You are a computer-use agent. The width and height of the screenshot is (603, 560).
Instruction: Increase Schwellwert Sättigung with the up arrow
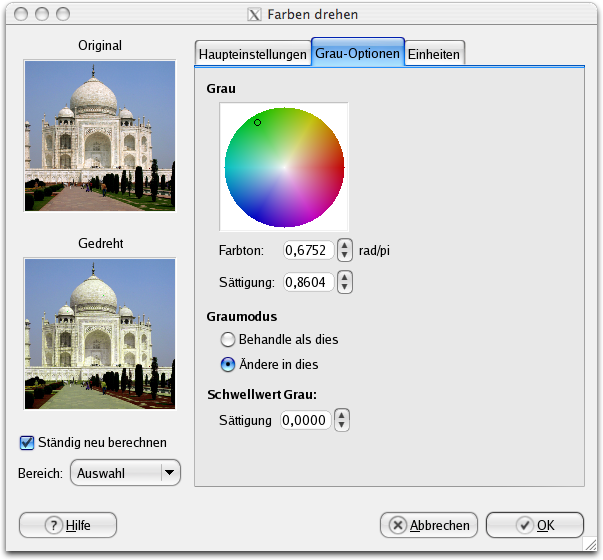coord(342,415)
